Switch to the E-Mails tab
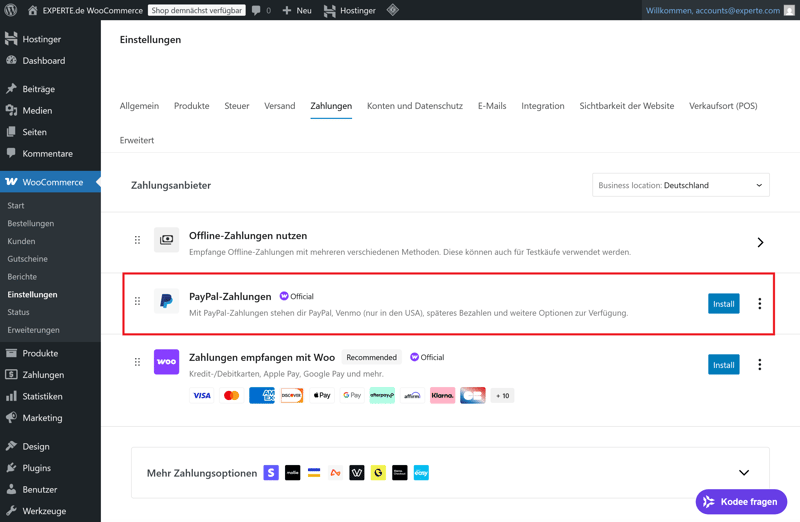The height and width of the screenshot is (522, 800). coord(492,106)
